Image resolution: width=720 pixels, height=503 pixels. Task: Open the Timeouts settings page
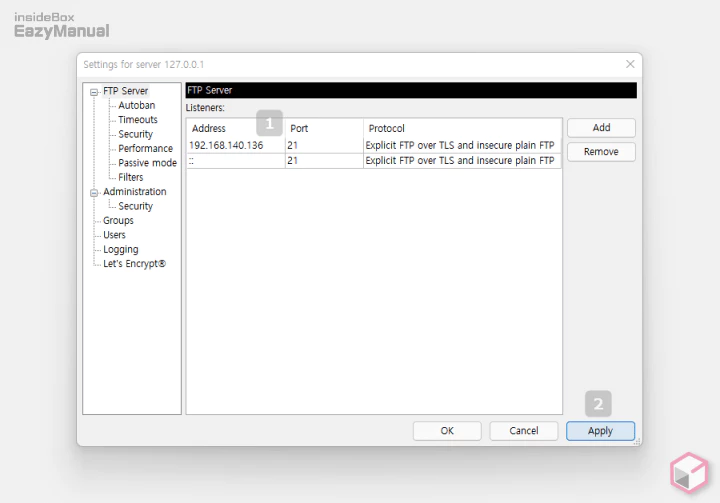coord(137,120)
